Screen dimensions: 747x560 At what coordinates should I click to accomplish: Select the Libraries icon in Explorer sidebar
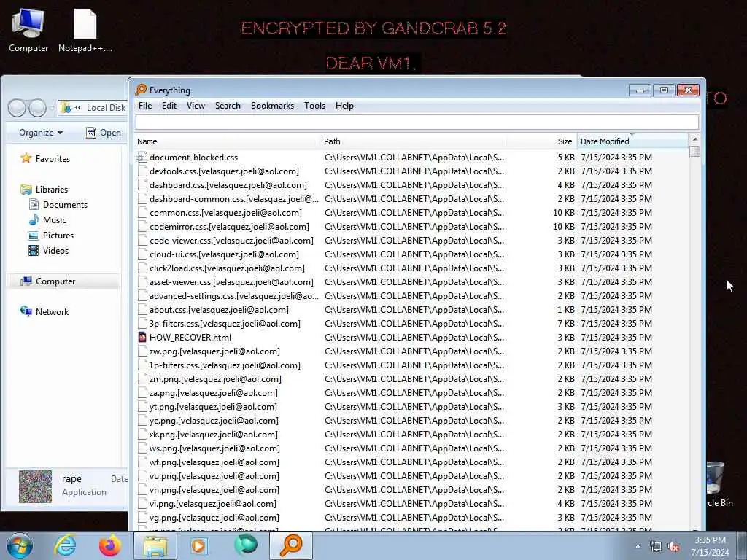click(26, 189)
